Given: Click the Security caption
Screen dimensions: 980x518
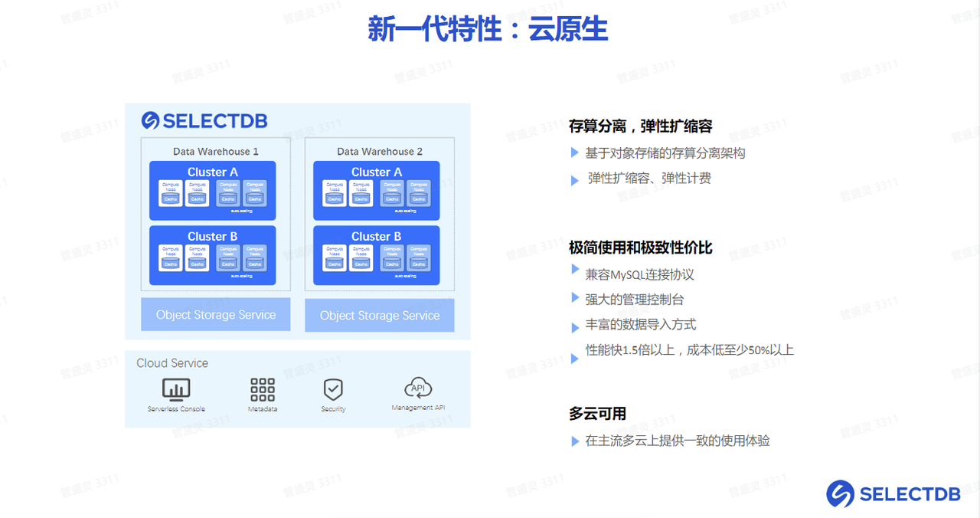Looking at the screenshot, I should [333, 409].
